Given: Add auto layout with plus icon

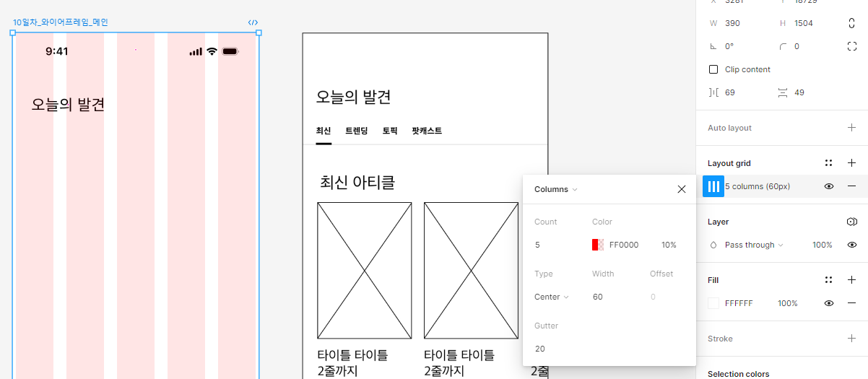Looking at the screenshot, I should click(x=851, y=128).
